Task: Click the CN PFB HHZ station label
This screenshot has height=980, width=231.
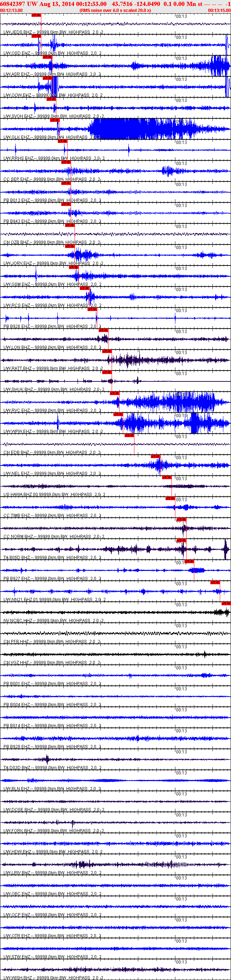Action: point(52,642)
